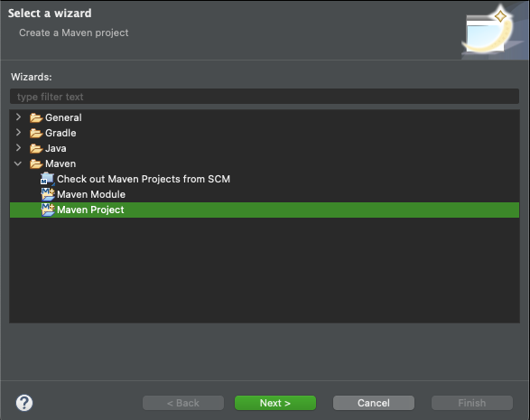Screen dimensions: 530x420
Task: Click the disabled Finish button
Action: point(472,403)
